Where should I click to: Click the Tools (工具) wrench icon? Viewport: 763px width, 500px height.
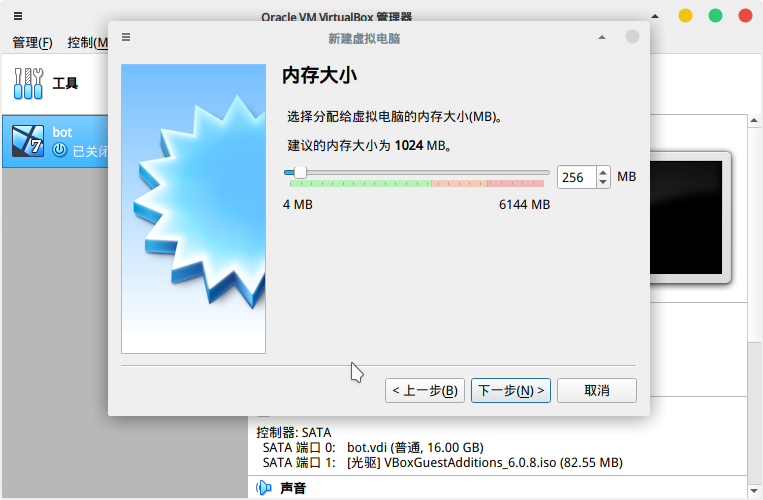click(29, 84)
